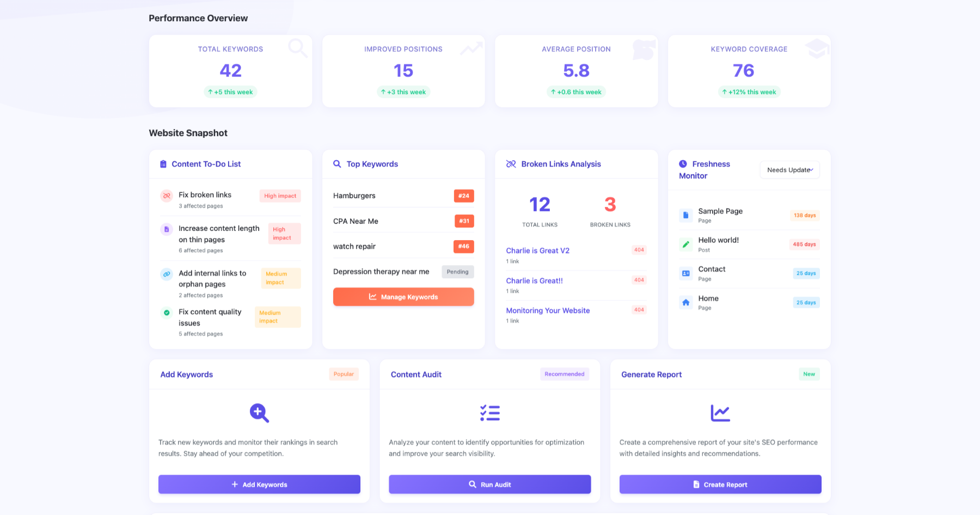Click the page icon for Sample Page
The width and height of the screenshot is (980, 515).
click(x=686, y=215)
